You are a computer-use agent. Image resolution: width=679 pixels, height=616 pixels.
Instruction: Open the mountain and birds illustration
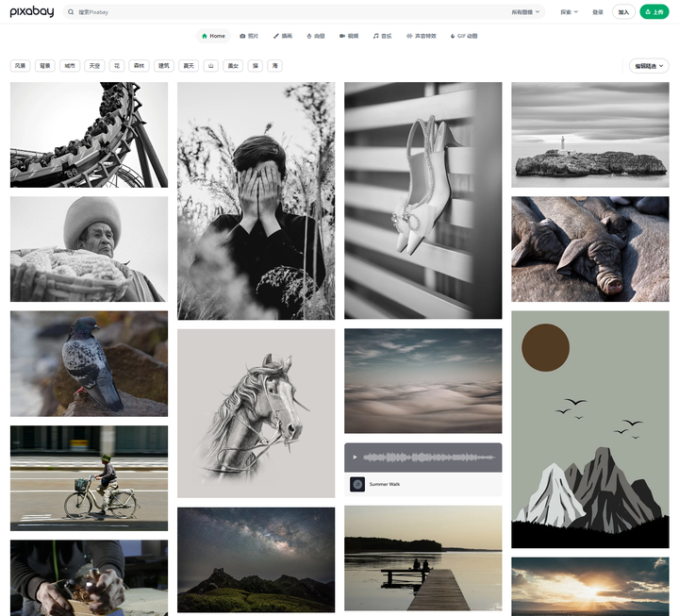click(590, 429)
